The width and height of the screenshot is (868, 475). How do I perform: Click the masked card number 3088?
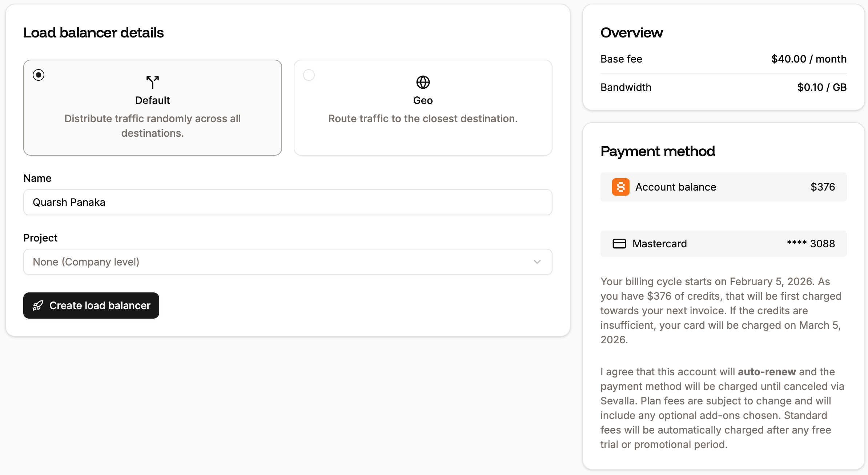811,244
